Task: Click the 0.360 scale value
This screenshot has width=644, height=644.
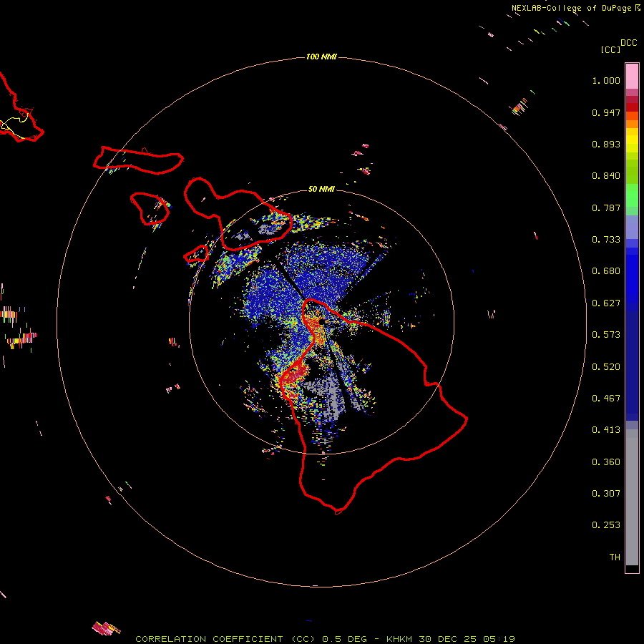Action: tap(606, 462)
